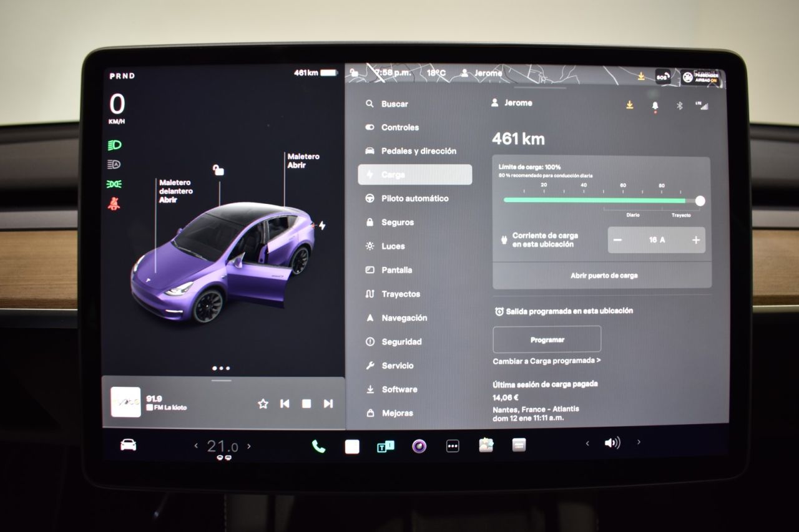Tap the charge limit slider handle
The image size is (799, 532).
(700, 201)
